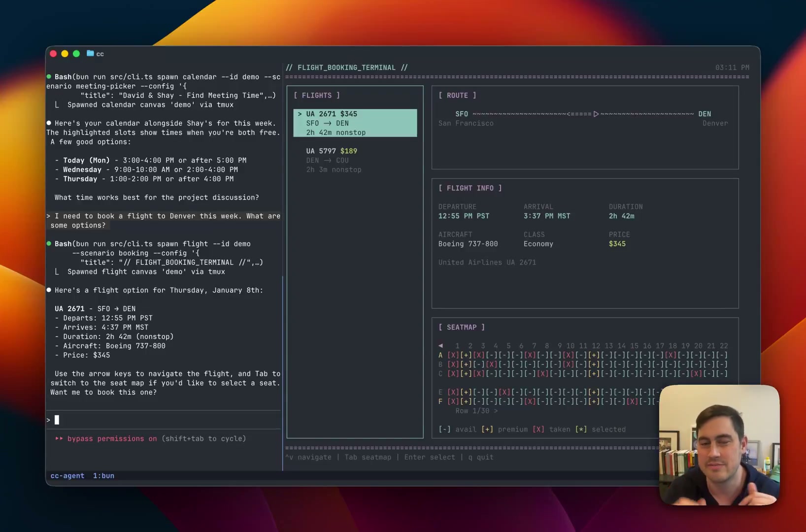Select available seat 4A in the seatmap
Image resolution: width=806 pixels, height=532 pixels.
pos(491,355)
